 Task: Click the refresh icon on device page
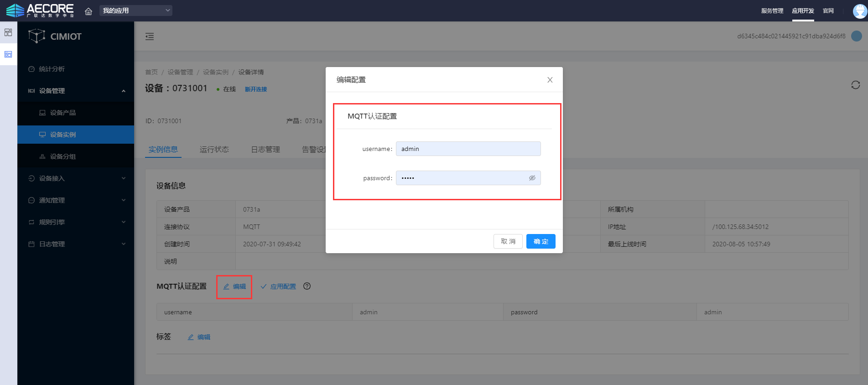coord(855,85)
